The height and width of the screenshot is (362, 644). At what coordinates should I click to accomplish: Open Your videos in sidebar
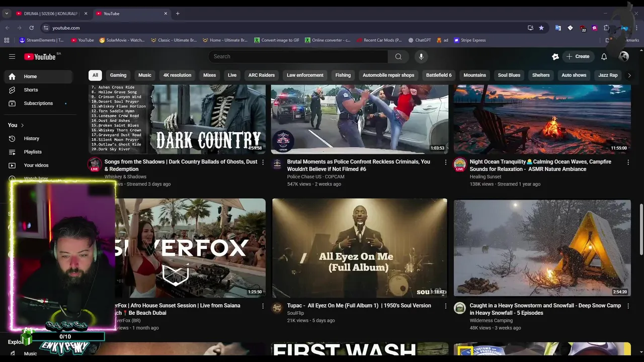[x=38, y=165]
